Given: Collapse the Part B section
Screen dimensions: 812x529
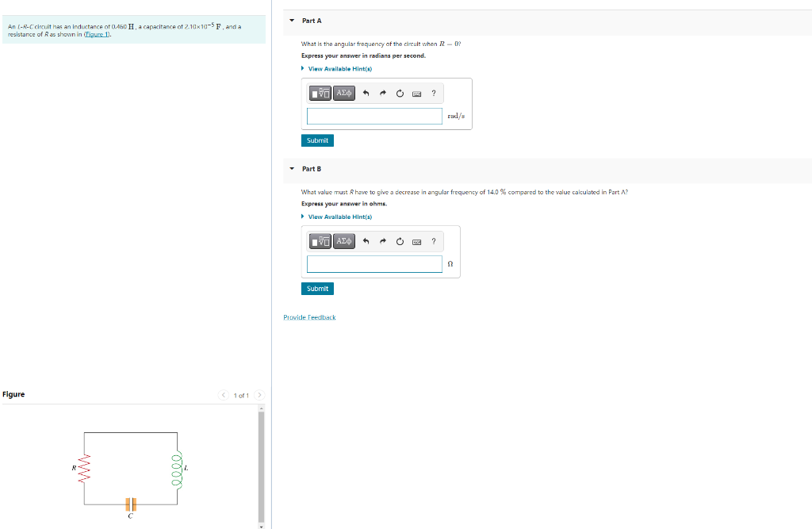Looking at the screenshot, I should (291, 168).
